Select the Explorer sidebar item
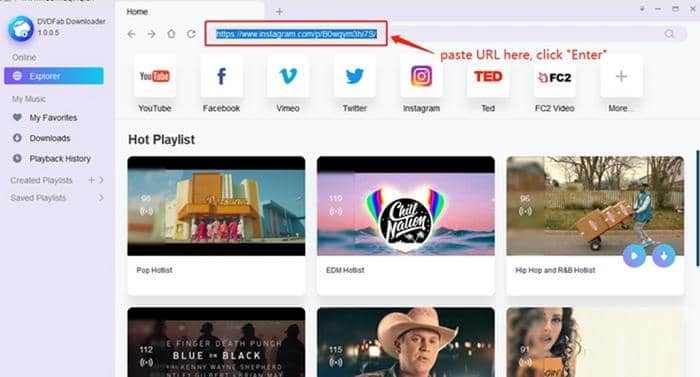Image resolution: width=700 pixels, height=377 pixels. pos(54,76)
